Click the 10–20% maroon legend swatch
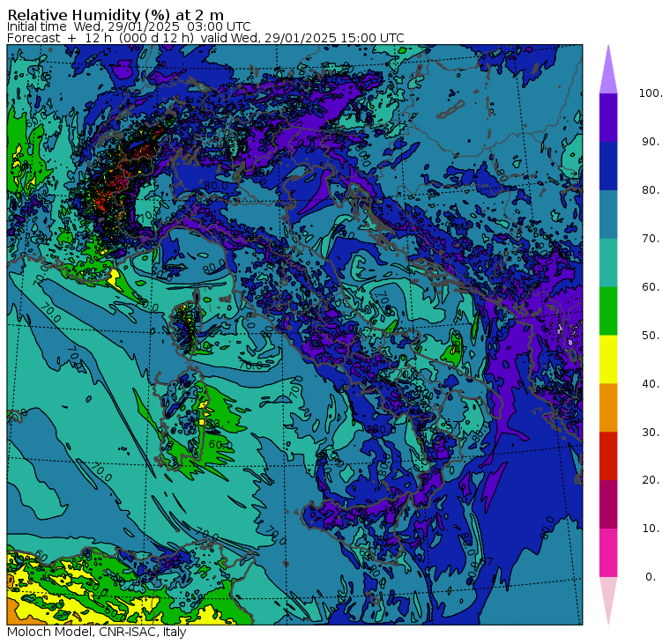 pyautogui.click(x=608, y=504)
